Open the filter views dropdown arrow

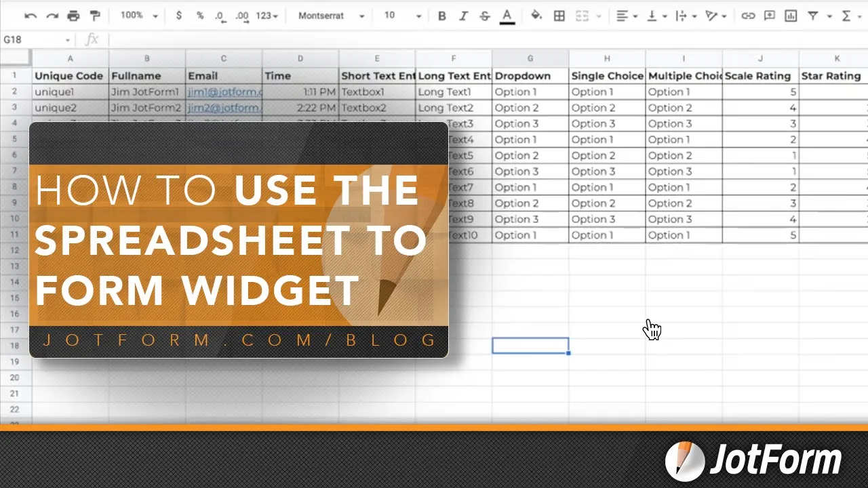pyautogui.click(x=829, y=16)
